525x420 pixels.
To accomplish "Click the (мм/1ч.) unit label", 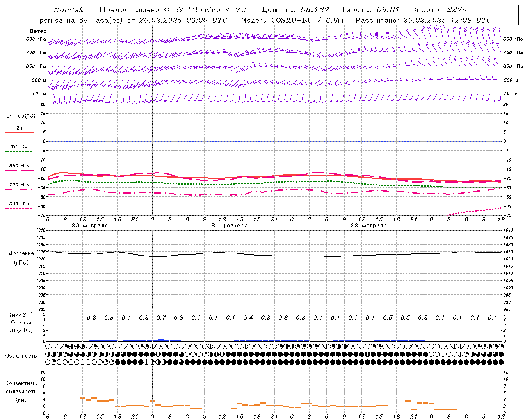I will [x=21, y=330].
